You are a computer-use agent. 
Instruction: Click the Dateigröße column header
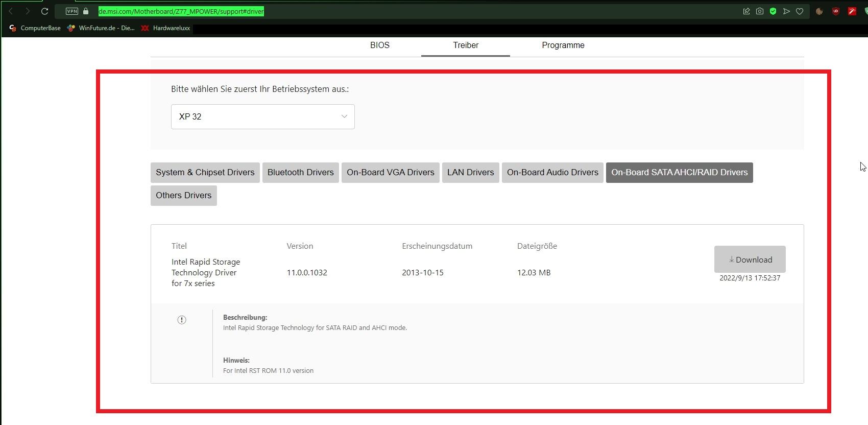tap(537, 246)
